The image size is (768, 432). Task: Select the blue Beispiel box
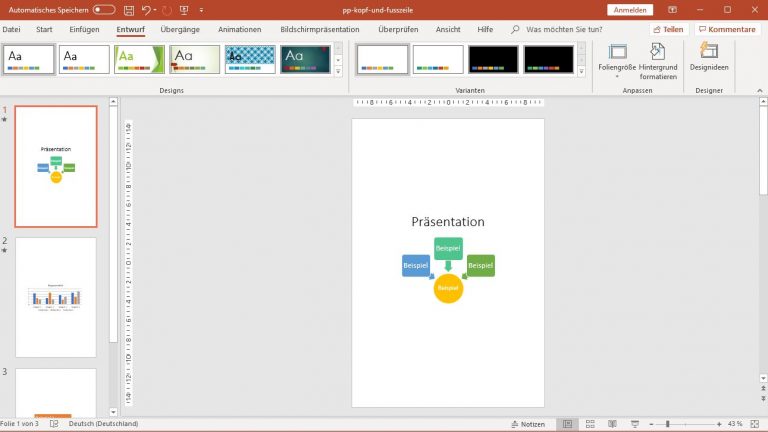416,265
